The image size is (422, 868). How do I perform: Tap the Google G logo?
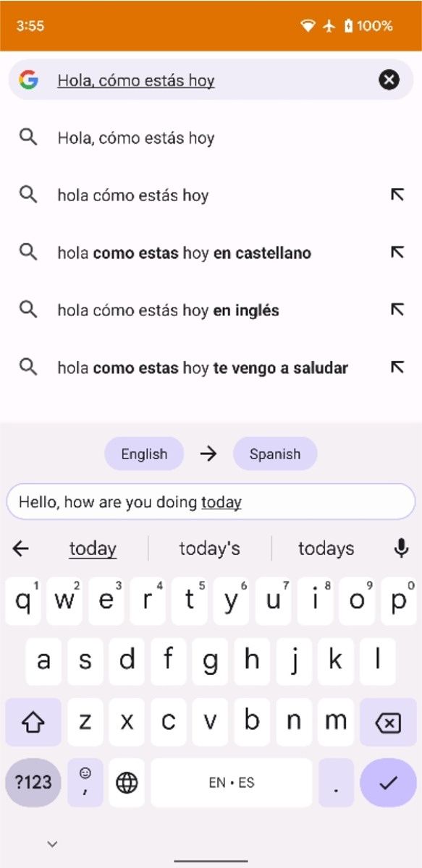(28, 80)
